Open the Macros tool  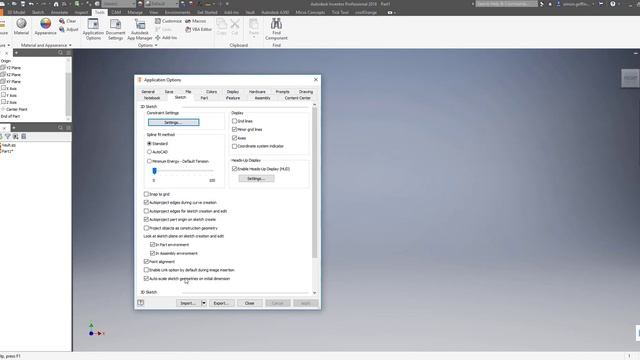coord(196,21)
